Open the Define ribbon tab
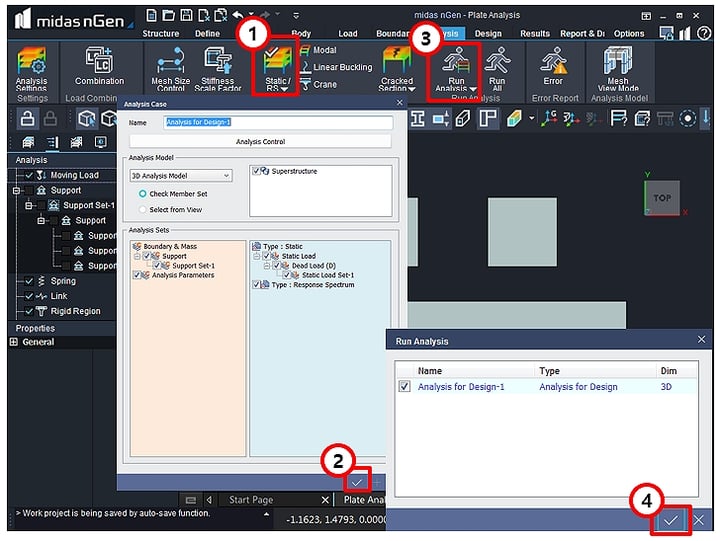The height and width of the screenshot is (541, 720). pos(207,34)
